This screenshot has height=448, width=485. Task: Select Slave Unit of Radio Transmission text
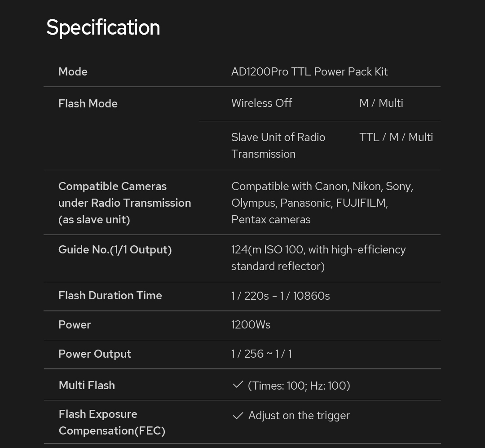tap(278, 145)
